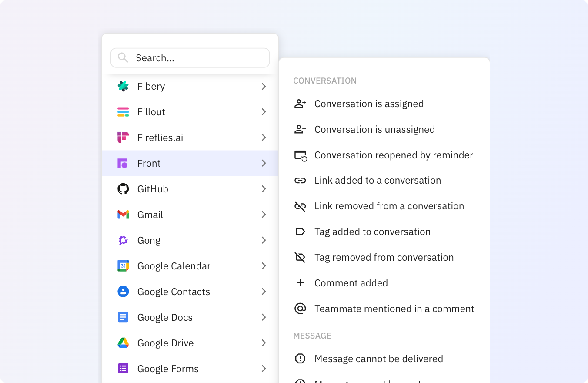Screen dimensions: 588x383
Task: Click the Google Calendar icon
Action: pyautogui.click(x=123, y=266)
